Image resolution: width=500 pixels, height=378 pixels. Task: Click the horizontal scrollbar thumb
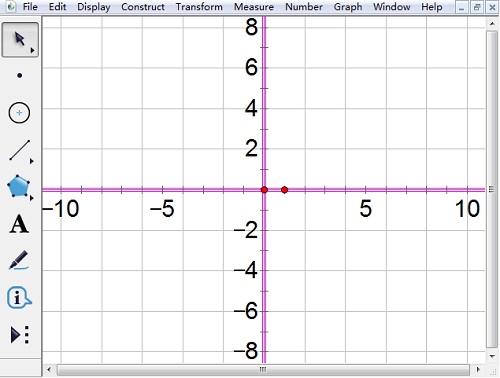point(263,369)
